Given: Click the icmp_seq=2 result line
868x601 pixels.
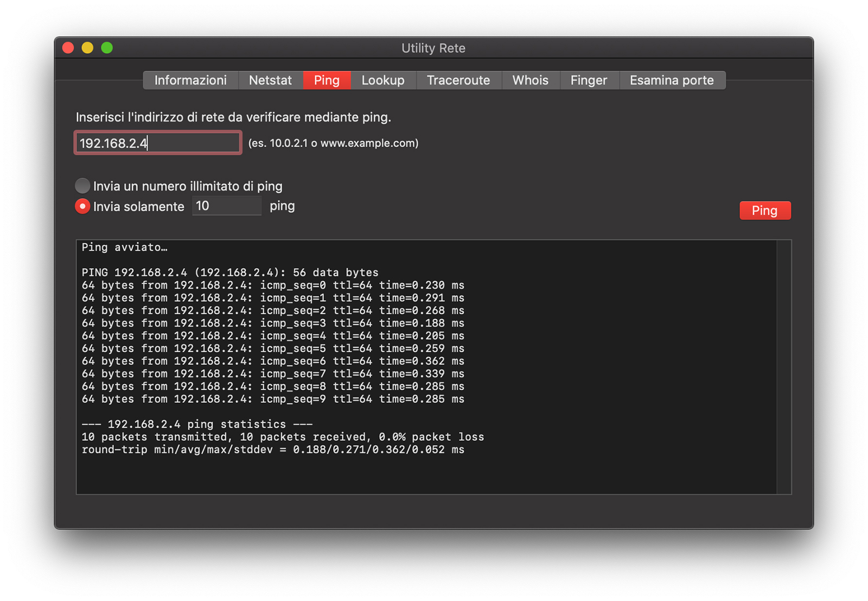Looking at the screenshot, I should coord(273,311).
